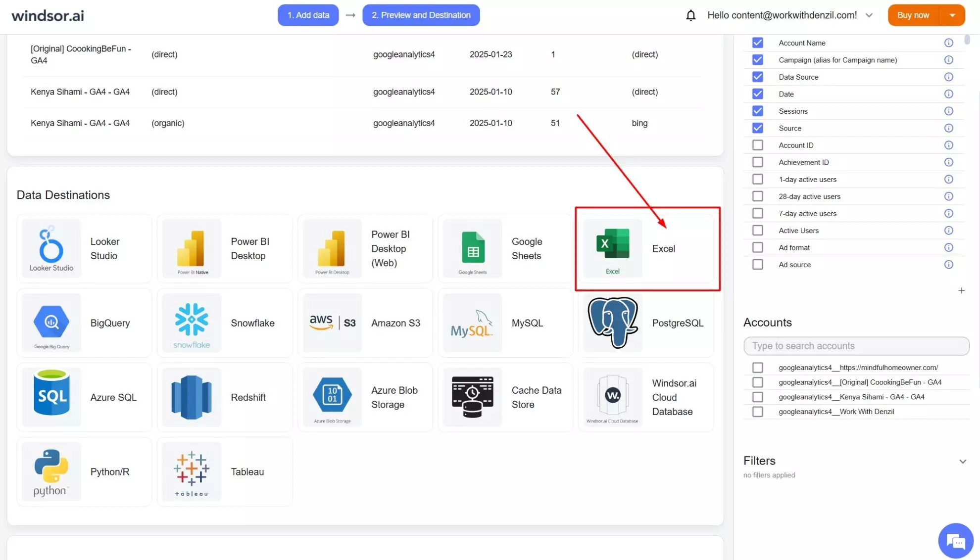
Task: Open the notifications bell
Action: 690,15
